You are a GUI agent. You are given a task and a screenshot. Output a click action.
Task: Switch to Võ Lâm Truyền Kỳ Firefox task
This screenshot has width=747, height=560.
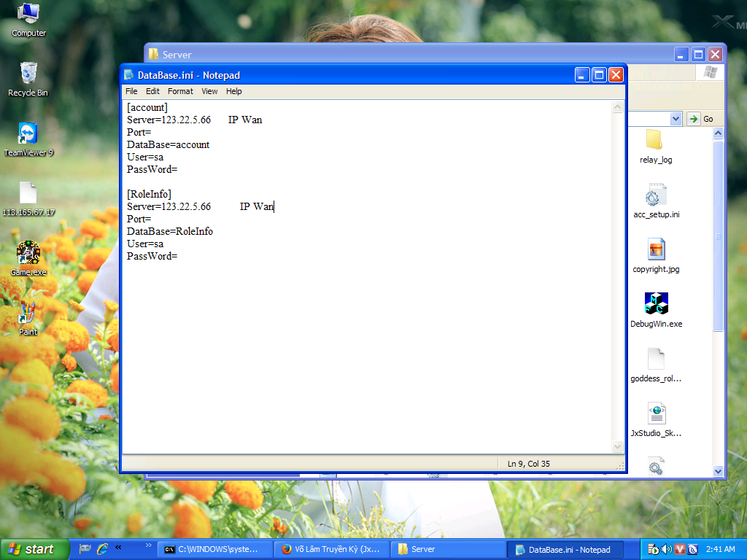[x=332, y=549]
